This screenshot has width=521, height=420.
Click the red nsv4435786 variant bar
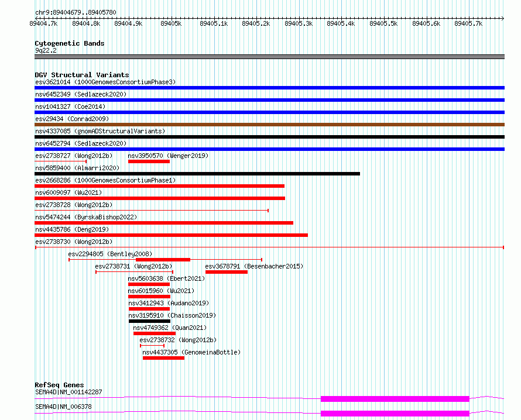pos(171,235)
